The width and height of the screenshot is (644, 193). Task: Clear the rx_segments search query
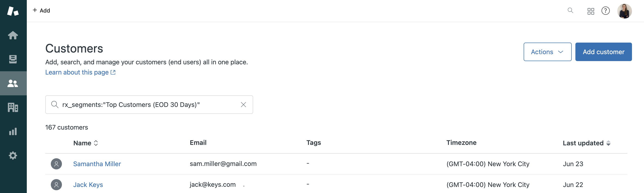[243, 105]
